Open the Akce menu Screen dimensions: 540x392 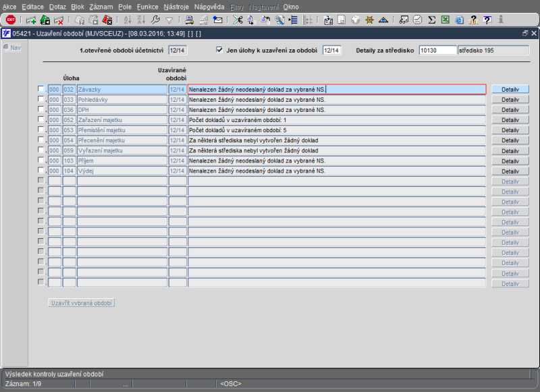[x=9, y=7]
